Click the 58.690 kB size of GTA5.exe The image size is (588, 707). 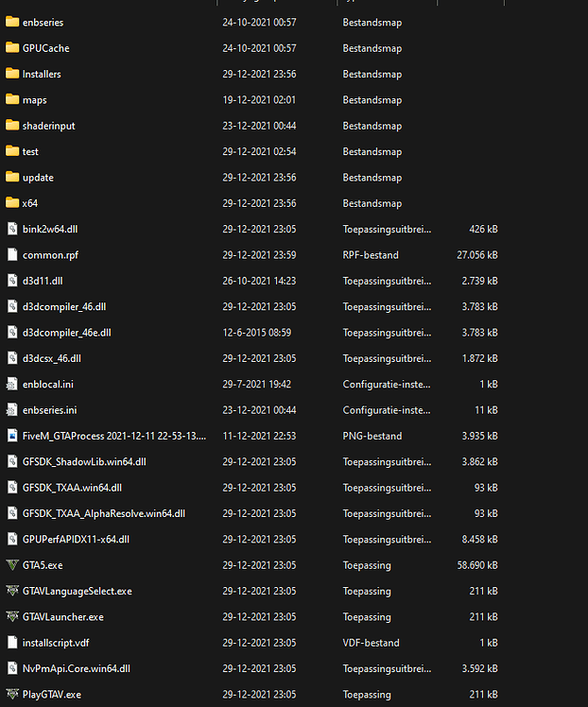point(477,565)
